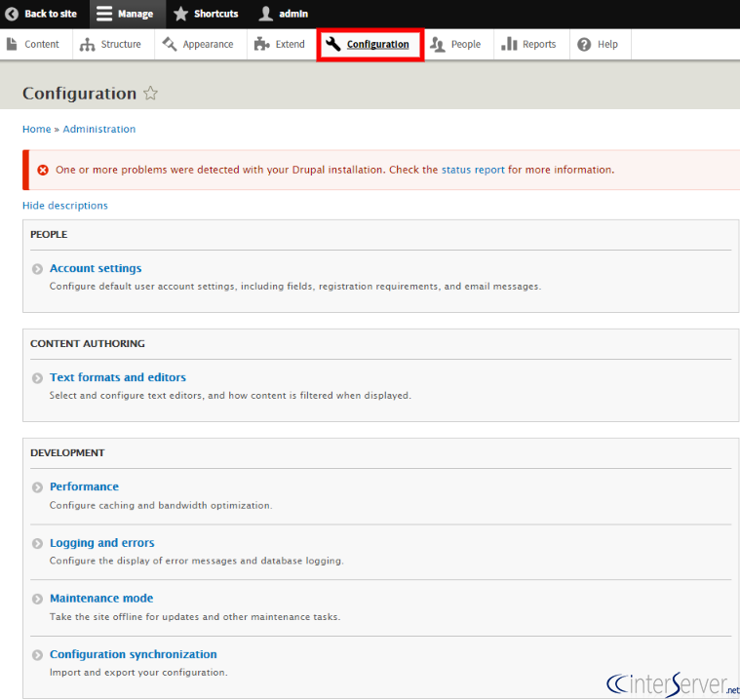Toggle the Manage toolbar tray
This screenshot has width=740, height=700.
[128, 15]
